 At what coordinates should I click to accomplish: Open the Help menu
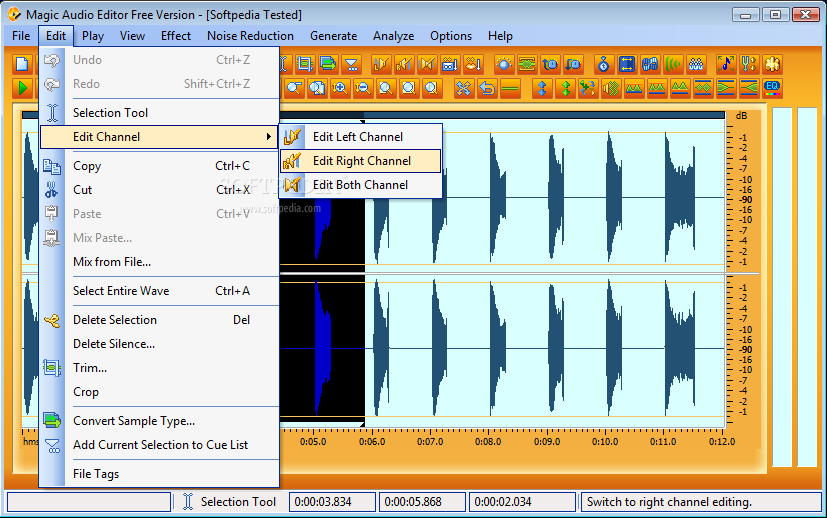click(500, 36)
